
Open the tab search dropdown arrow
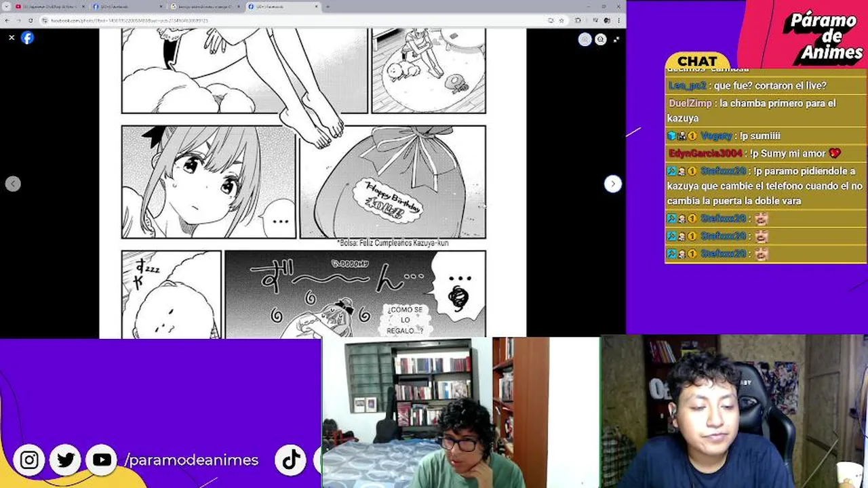click(x=6, y=7)
